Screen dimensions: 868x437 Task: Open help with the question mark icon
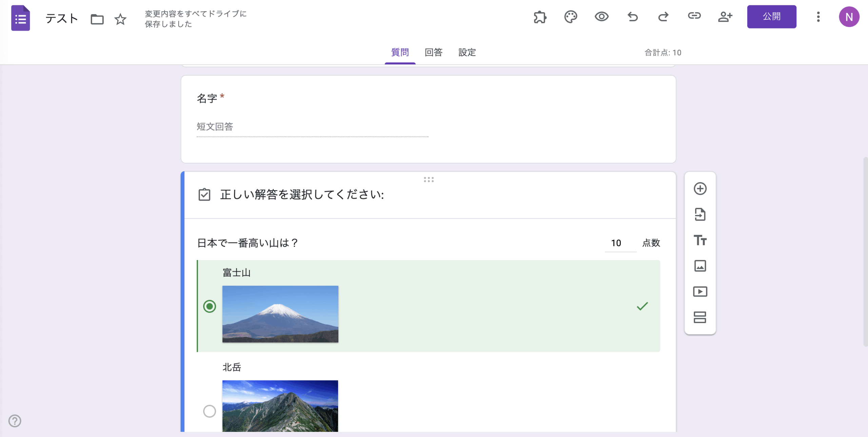14,421
